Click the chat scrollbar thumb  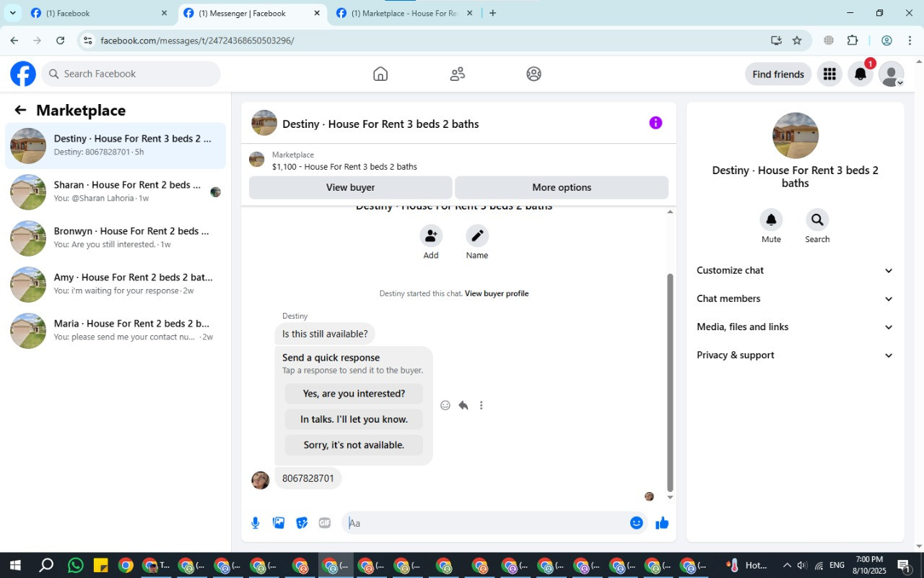tap(670, 382)
